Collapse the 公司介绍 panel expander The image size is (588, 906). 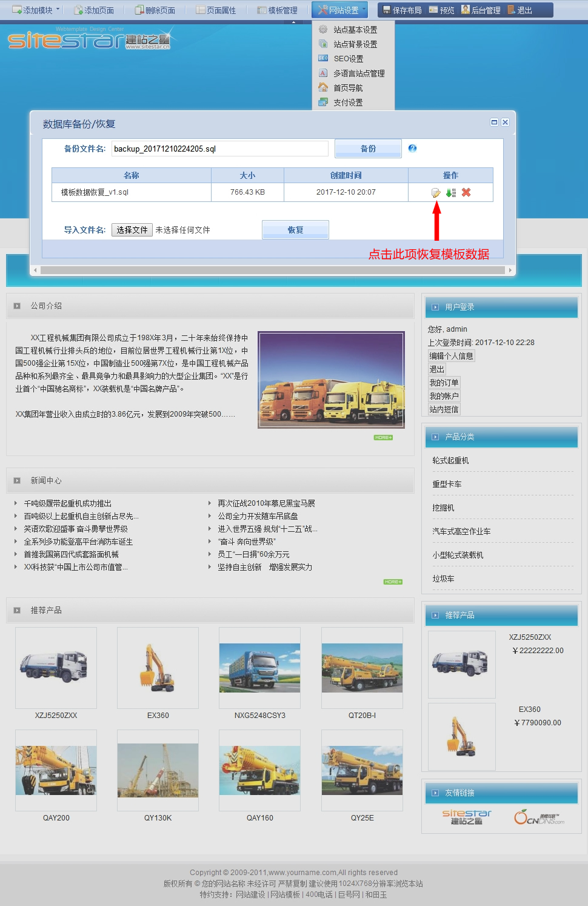click(17, 306)
